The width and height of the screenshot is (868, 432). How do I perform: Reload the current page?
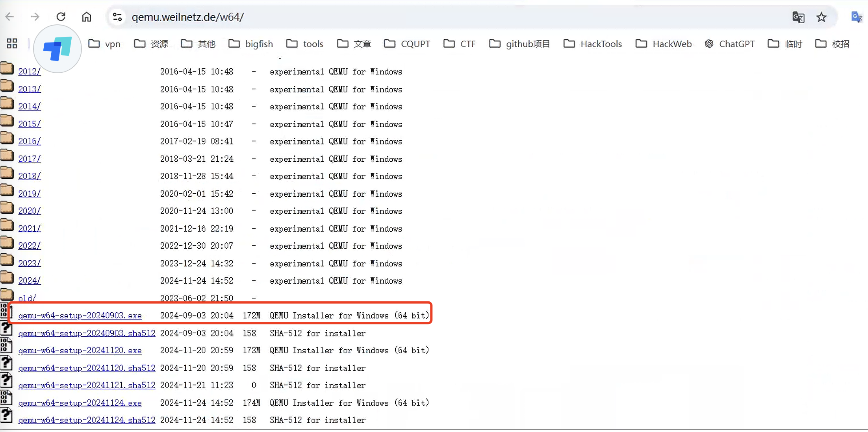pyautogui.click(x=61, y=17)
